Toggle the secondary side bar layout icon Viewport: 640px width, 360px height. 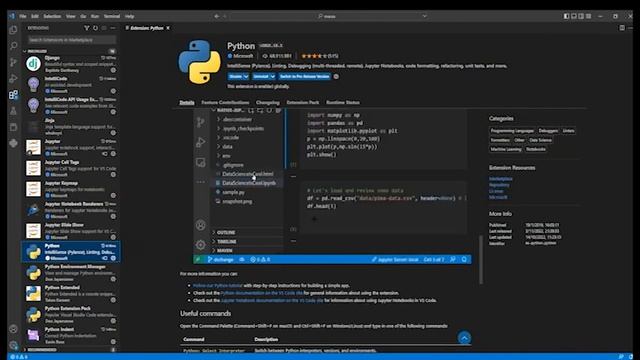click(x=581, y=16)
